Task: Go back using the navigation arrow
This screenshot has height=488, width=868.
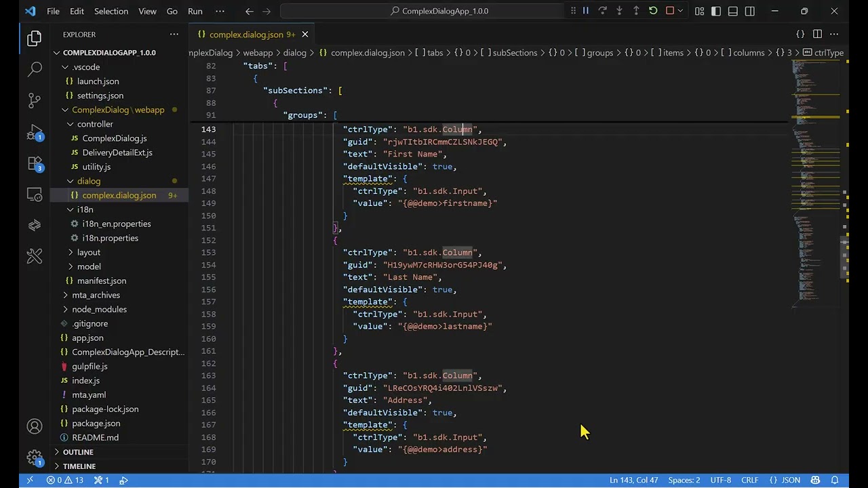Action: 250,11
